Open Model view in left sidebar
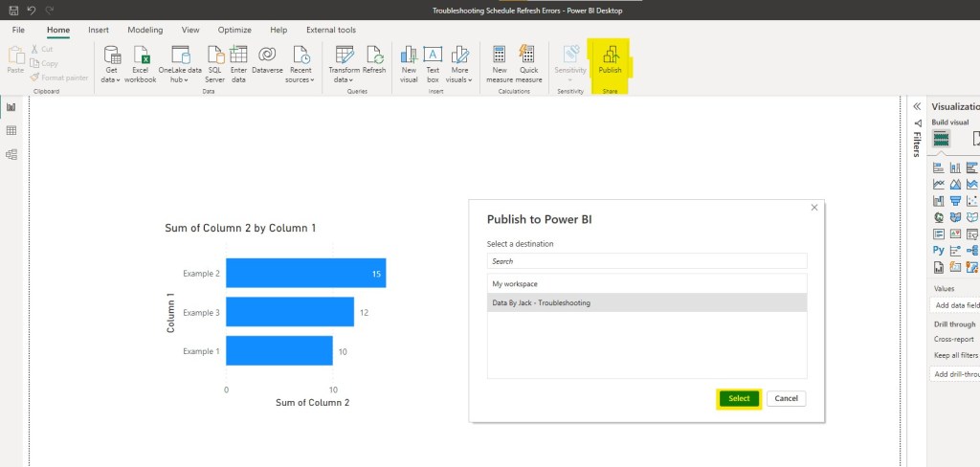Screen dimensions: 980x467 click(x=11, y=154)
